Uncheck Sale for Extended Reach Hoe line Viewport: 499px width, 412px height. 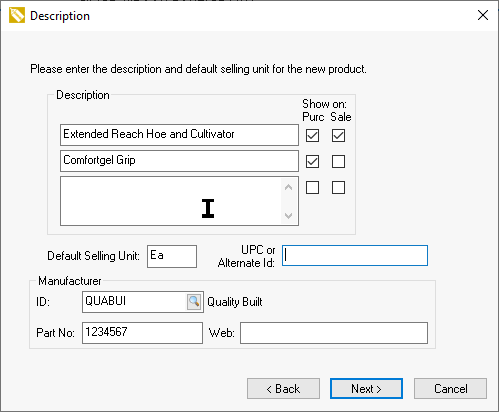point(338,136)
